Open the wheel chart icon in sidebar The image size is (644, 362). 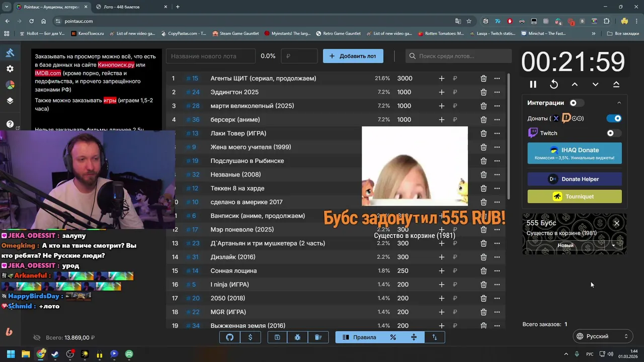coord(10,84)
